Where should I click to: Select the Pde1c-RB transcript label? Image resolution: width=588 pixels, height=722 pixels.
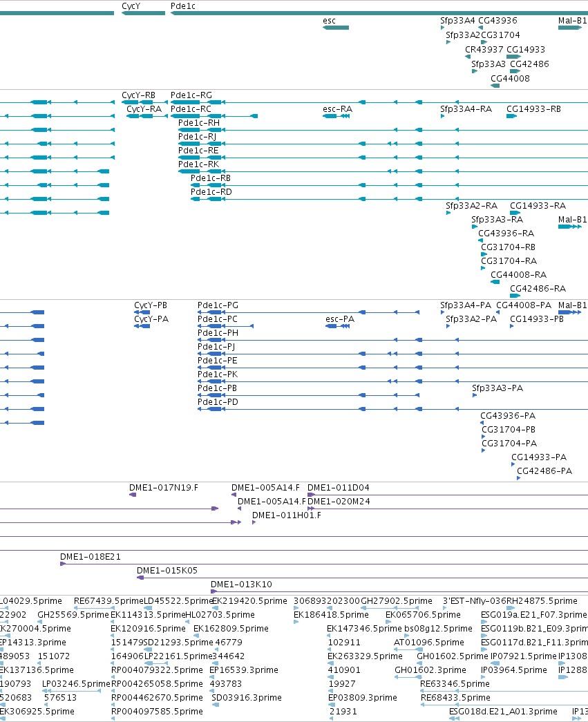(x=211, y=178)
